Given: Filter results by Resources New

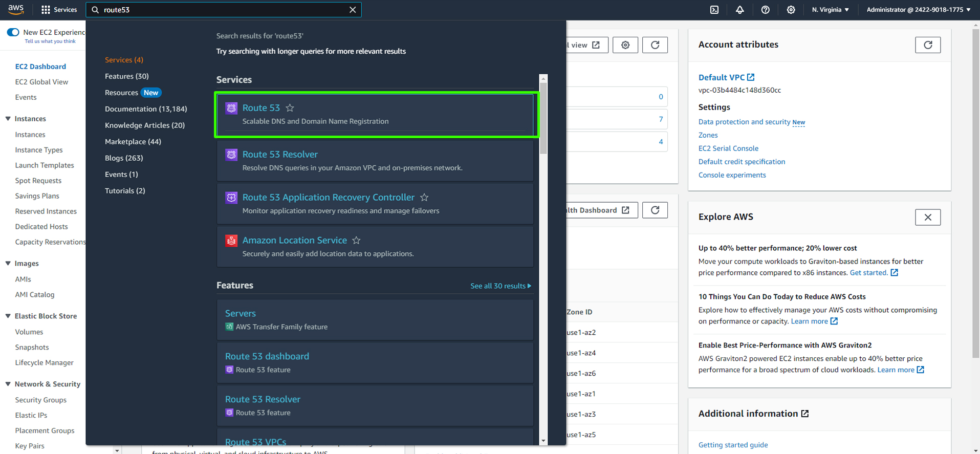Looking at the screenshot, I should pyautogui.click(x=133, y=93).
